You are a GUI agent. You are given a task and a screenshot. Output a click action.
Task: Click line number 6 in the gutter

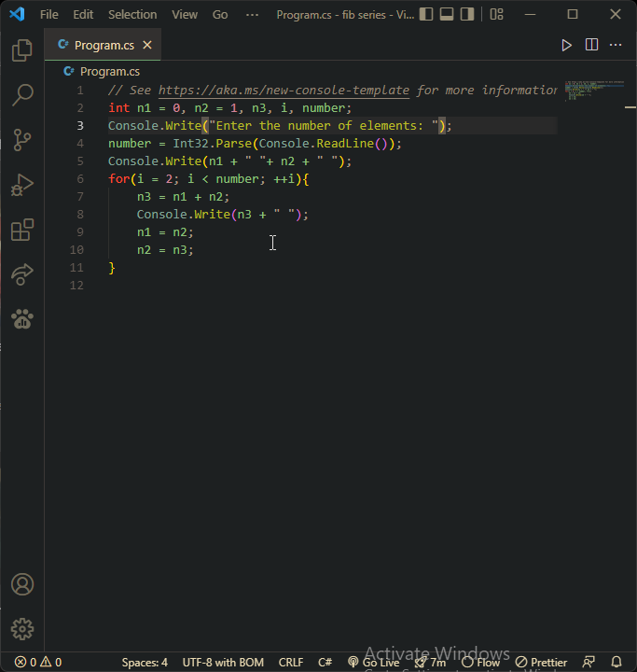tap(80, 178)
